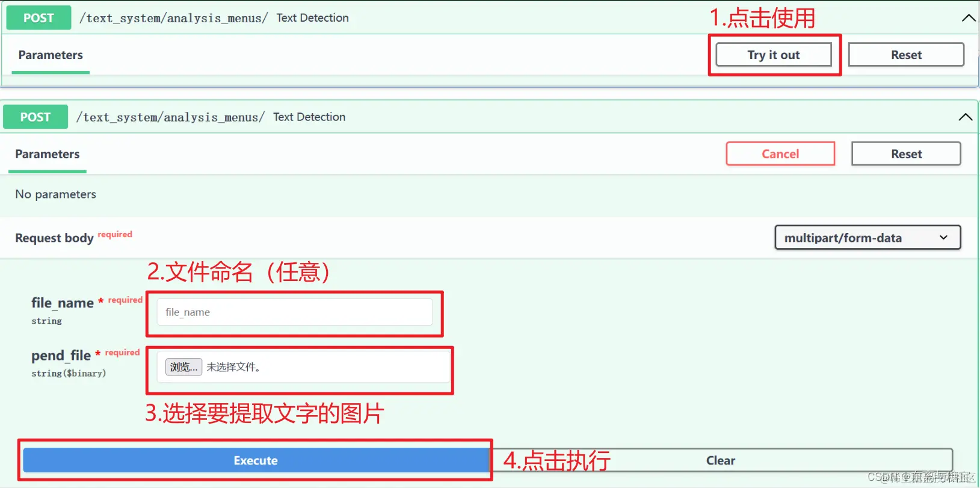
Task: Click the Try it out button
Action: [774, 55]
